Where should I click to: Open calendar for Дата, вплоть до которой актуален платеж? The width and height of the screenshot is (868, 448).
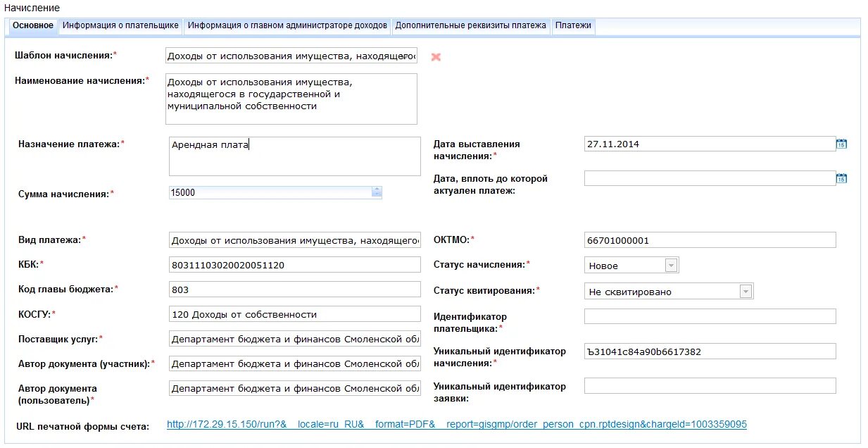click(841, 178)
